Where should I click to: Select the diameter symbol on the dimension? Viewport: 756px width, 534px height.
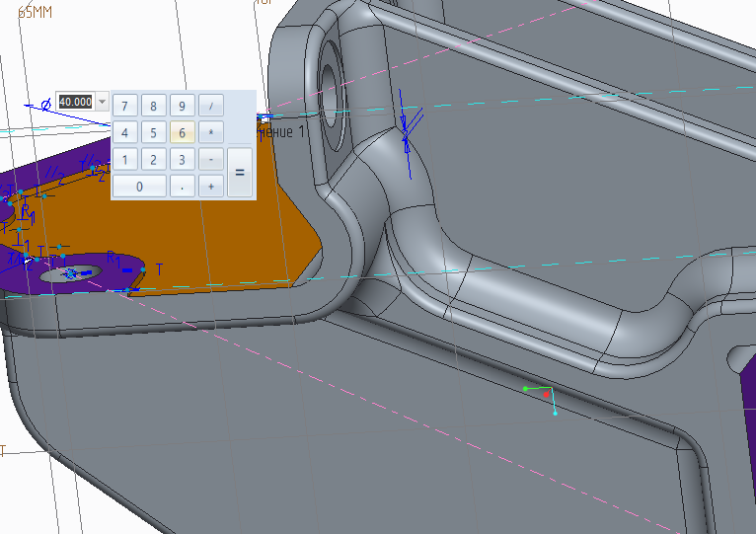[45, 105]
